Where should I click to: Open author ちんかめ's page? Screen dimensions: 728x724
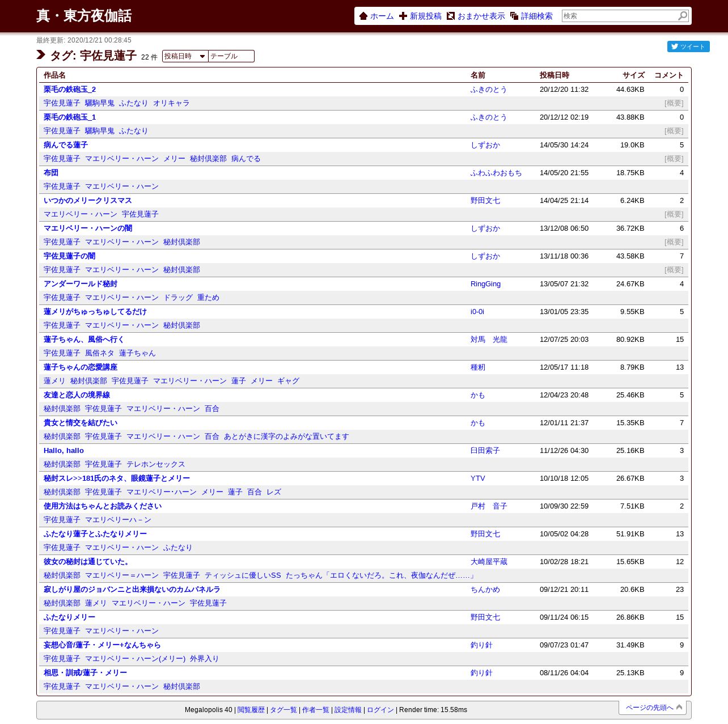(485, 589)
